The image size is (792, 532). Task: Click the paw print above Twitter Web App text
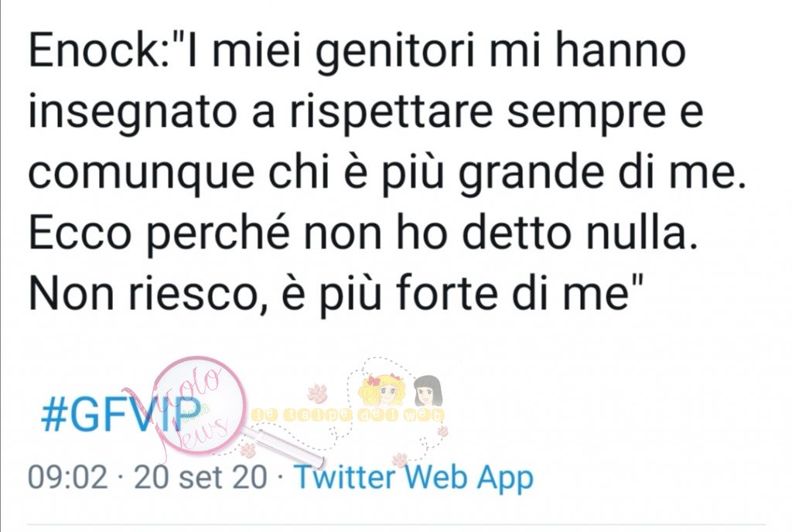click(x=400, y=459)
